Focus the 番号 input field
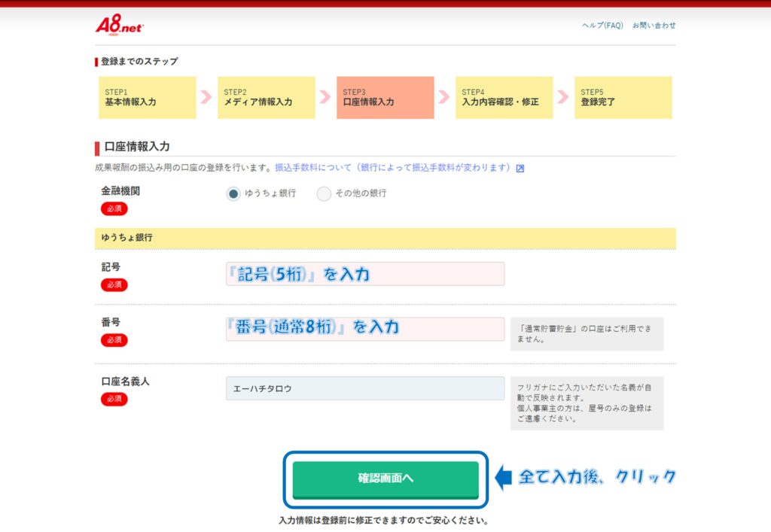Screen dimensions: 771x532 click(365, 329)
